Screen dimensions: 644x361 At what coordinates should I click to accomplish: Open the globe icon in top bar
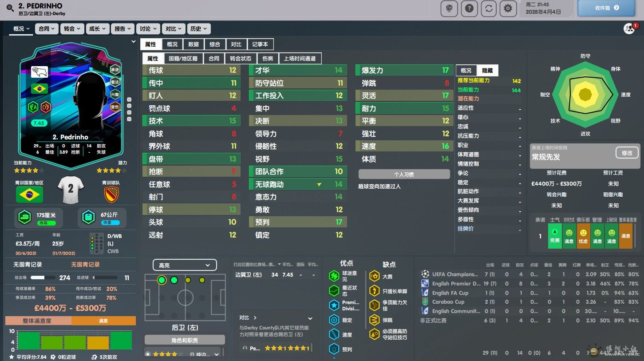click(449, 8)
